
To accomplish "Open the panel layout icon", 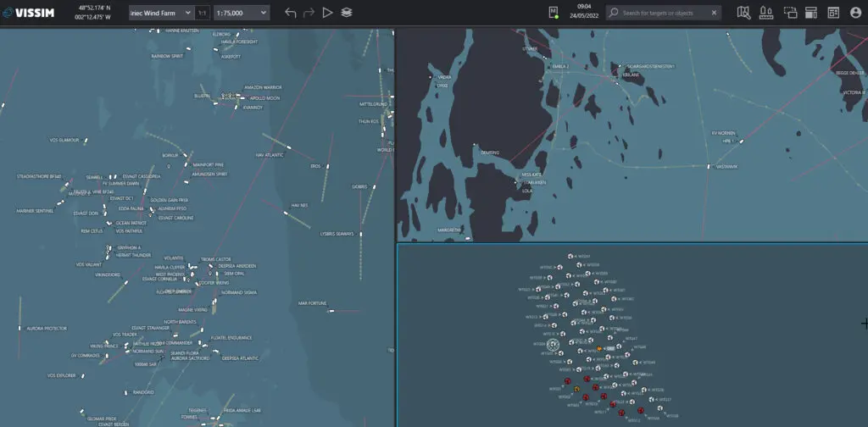I will click(810, 13).
